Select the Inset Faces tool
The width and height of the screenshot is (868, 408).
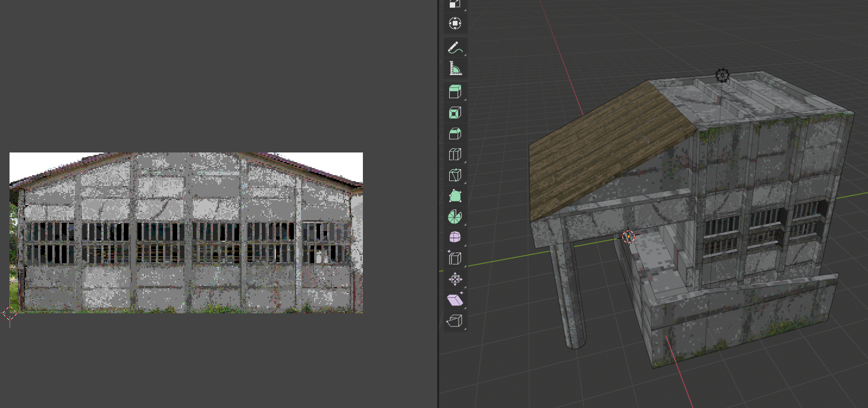pos(455,113)
